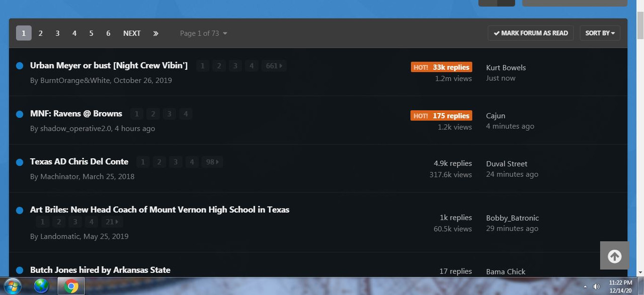Image resolution: width=644 pixels, height=295 pixels.
Task: Show hidden system tray icons
Action: tap(585, 286)
